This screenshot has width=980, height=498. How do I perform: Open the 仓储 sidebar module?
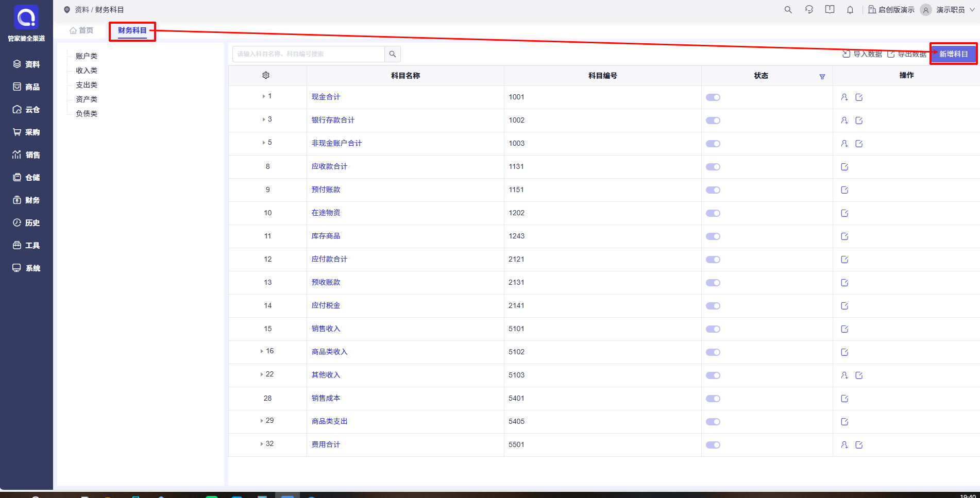26,177
